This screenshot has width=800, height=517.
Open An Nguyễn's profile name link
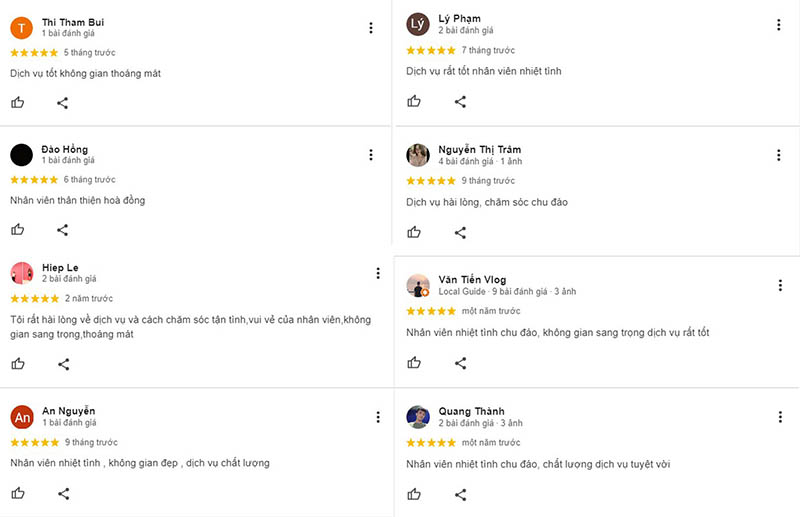click(68, 411)
